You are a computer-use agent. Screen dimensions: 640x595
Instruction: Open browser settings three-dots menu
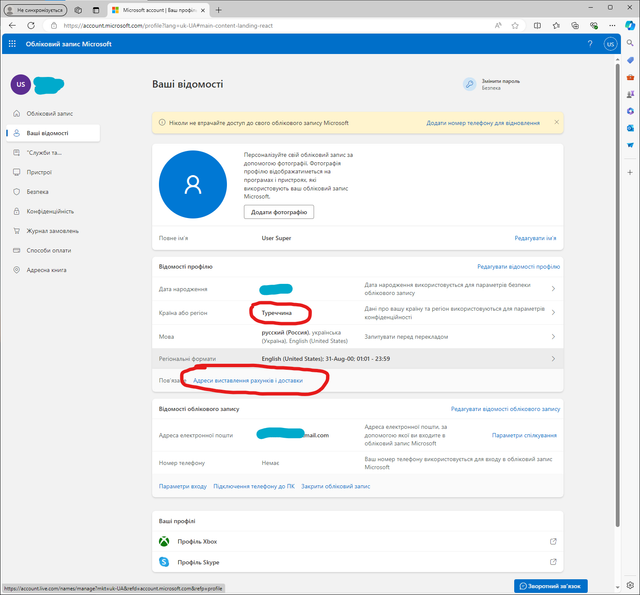612,25
